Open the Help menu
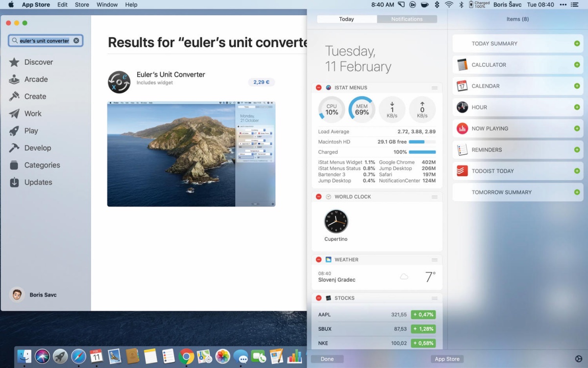The width and height of the screenshot is (588, 368). pos(131,5)
